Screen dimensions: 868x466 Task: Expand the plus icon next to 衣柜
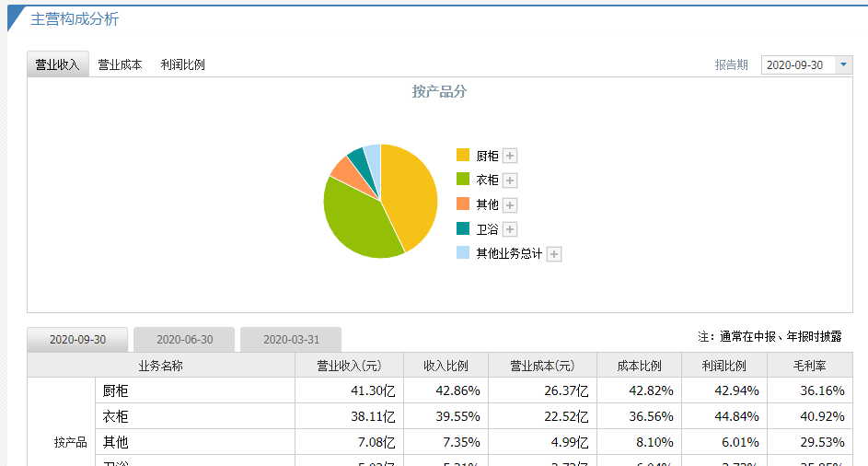[510, 181]
